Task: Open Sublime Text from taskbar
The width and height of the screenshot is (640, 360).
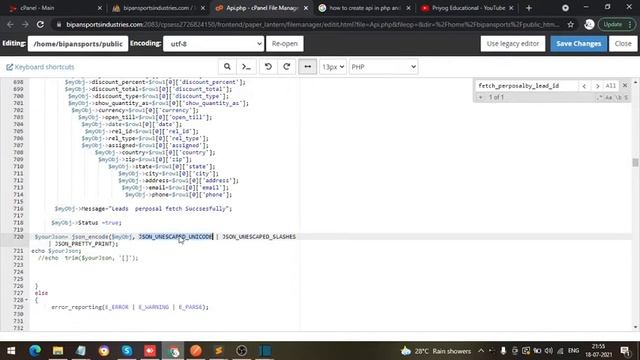Action: [x=219, y=351]
